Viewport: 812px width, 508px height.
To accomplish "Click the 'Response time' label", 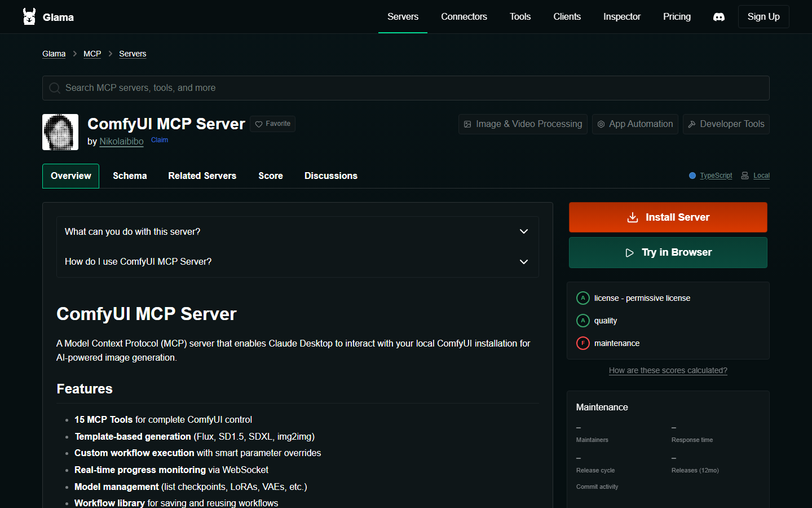I will pos(692,440).
